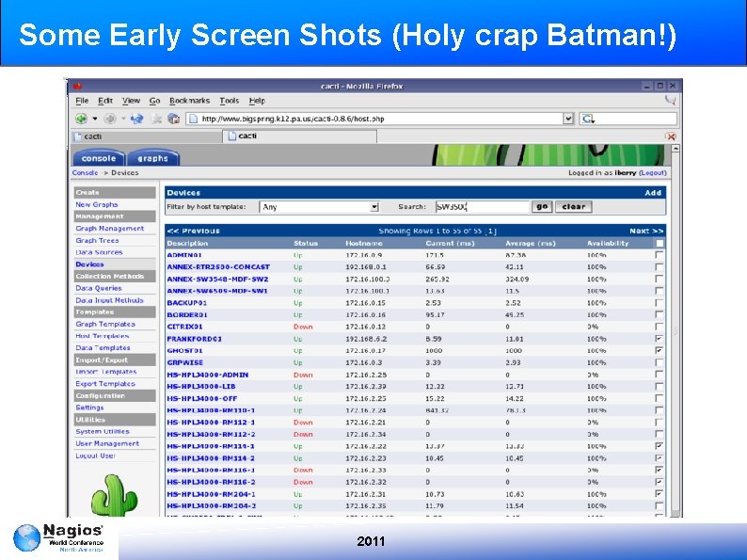
Task: Open the BORDER01 device link
Action: coord(187,315)
